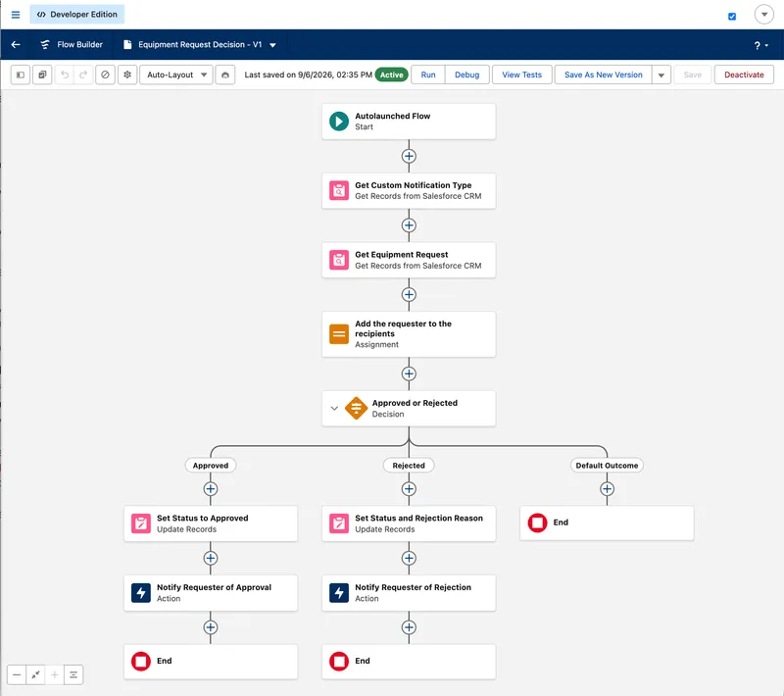Viewport: 784px width, 696px height.
Task: Click "Get Records from Salesforce CRM" under Get Equipment Request
Action: (418, 266)
